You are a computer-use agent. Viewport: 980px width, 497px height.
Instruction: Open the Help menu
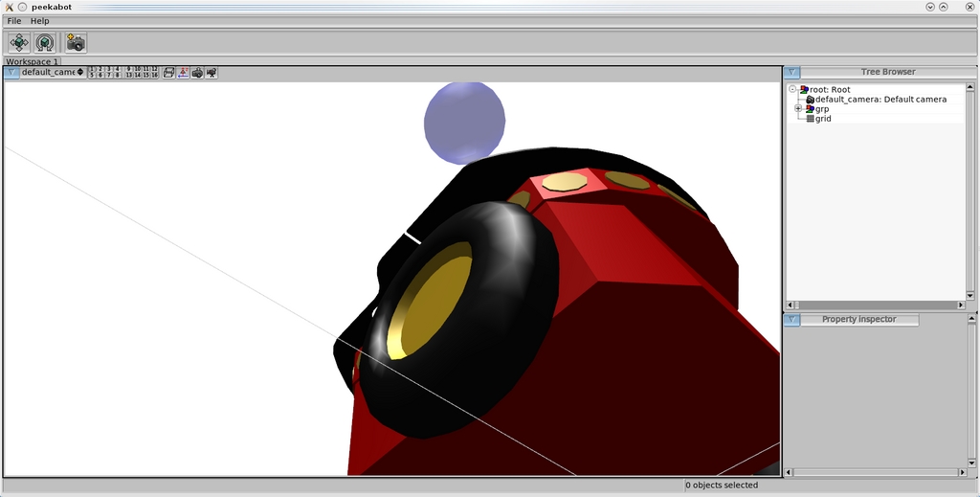39,21
